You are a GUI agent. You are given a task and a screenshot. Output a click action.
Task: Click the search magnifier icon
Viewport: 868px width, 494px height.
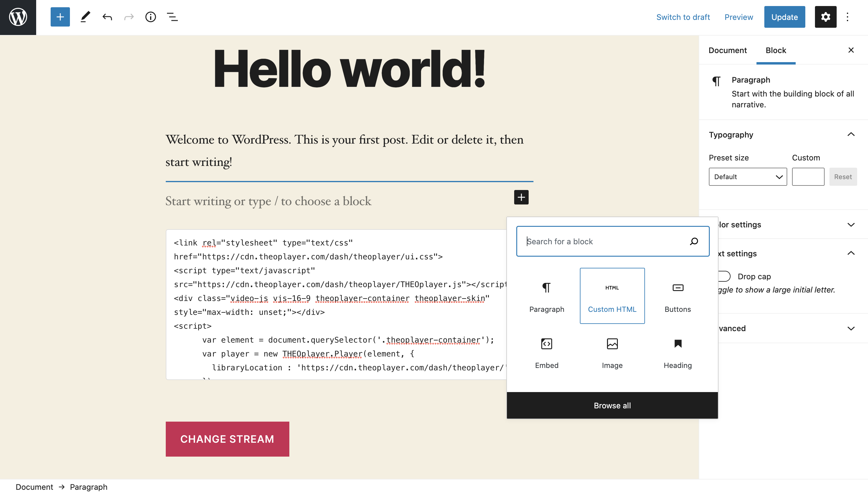point(694,241)
